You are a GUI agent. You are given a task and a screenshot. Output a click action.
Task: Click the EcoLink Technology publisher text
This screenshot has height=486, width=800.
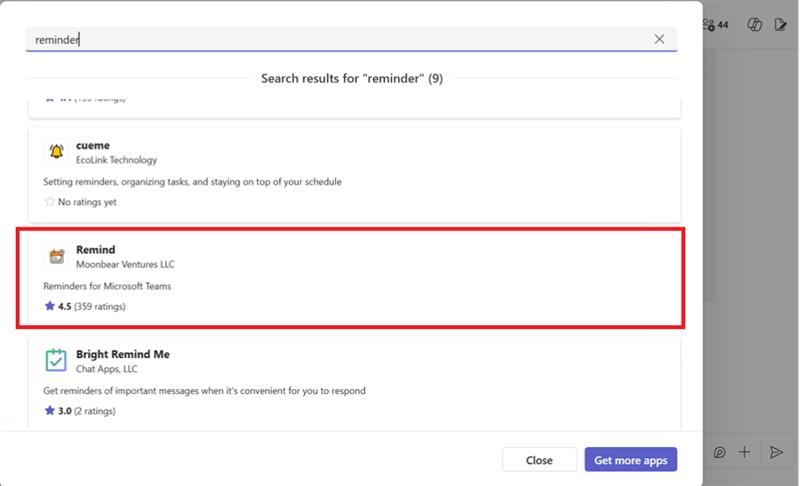(116, 160)
